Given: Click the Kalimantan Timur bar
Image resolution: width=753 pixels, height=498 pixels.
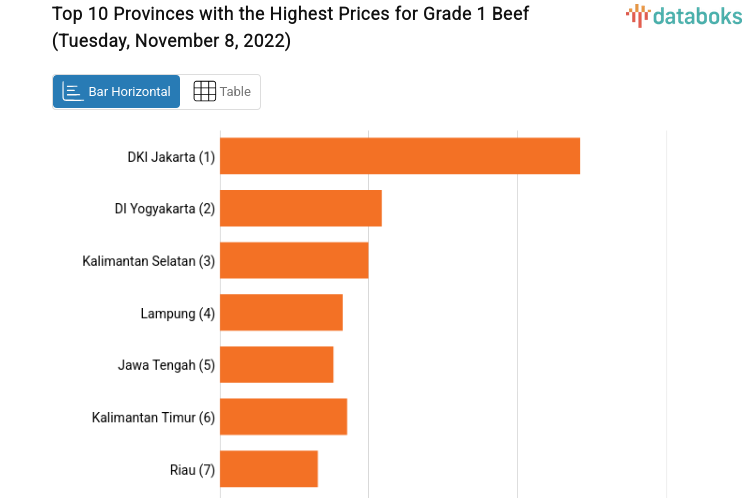Looking at the screenshot, I should (x=283, y=417).
